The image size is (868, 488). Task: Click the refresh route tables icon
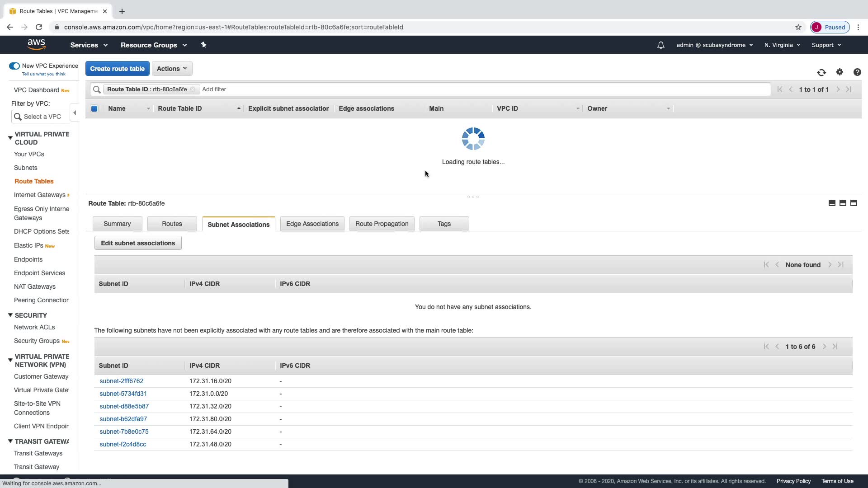821,72
